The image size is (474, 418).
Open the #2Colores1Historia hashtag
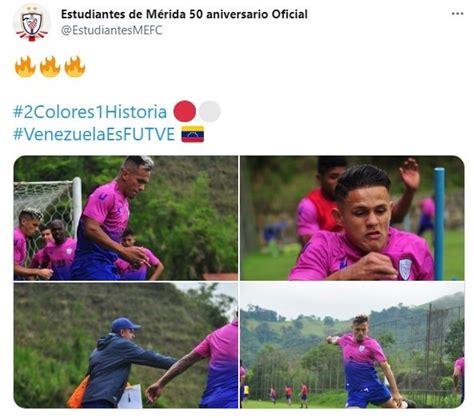pyautogui.click(x=90, y=112)
